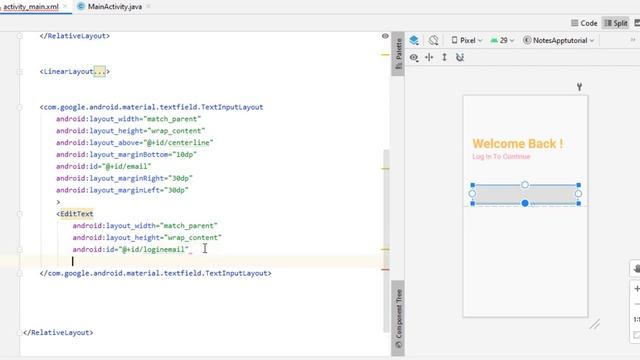Image resolution: width=640 pixels, height=360 pixels.
Task: Zoom in with the plus icon
Action: [x=637, y=289]
